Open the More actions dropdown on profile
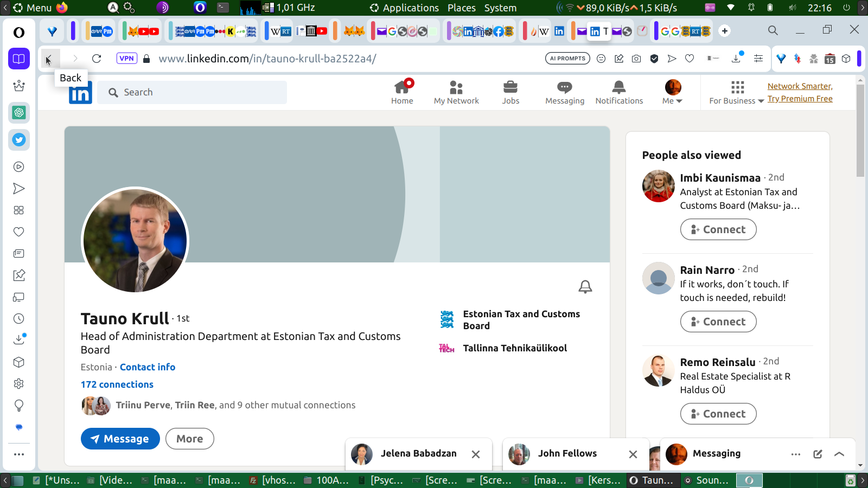Viewport: 868px width, 488px height. [189, 439]
